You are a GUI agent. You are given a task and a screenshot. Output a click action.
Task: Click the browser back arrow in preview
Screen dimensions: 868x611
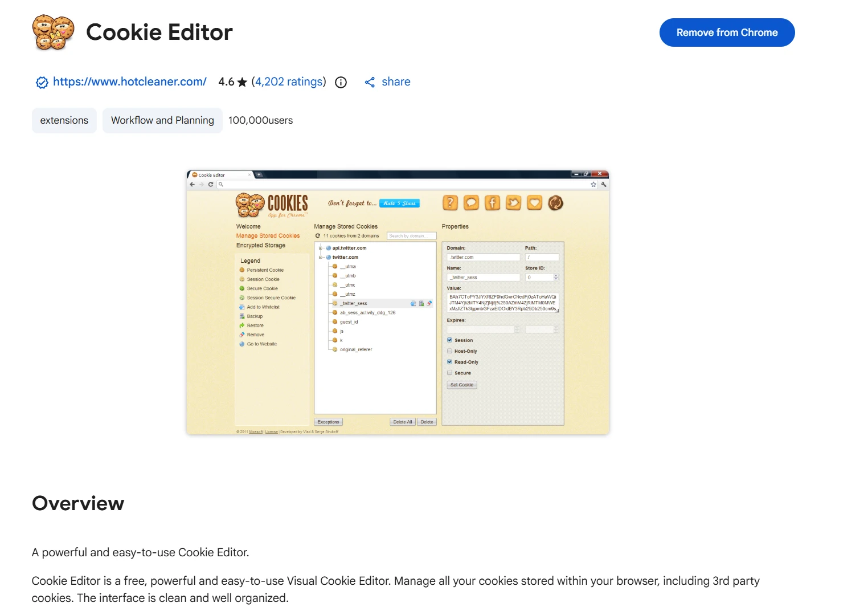[193, 184]
